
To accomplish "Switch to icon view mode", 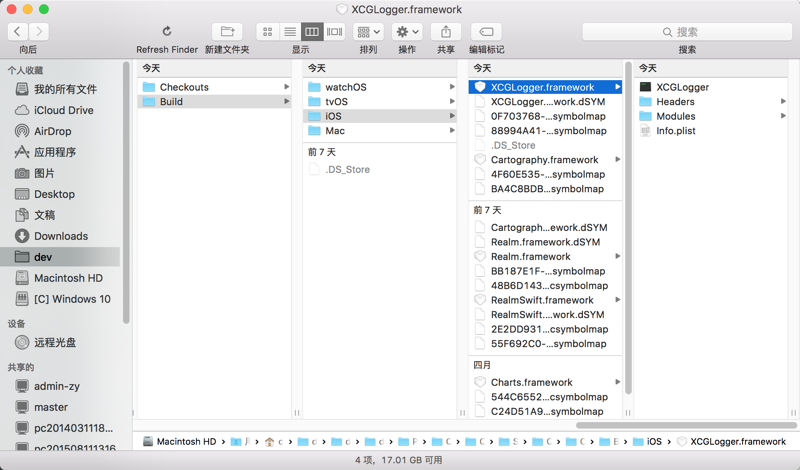I will tap(267, 32).
